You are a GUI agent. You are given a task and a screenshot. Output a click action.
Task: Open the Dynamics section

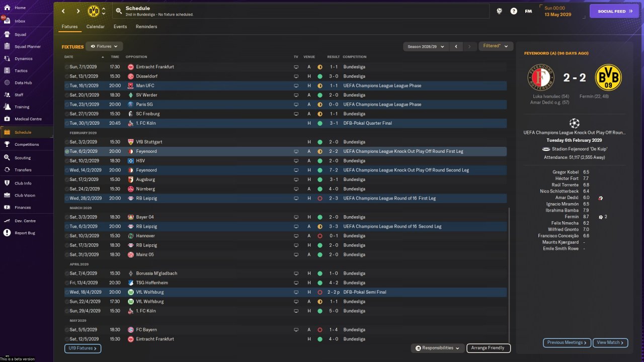coord(27,59)
